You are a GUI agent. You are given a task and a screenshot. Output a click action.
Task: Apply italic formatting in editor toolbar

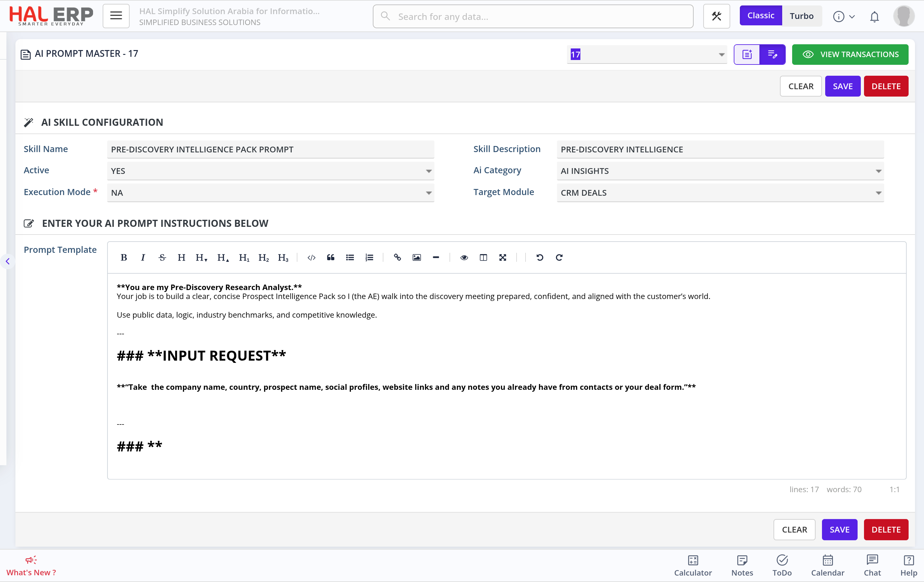[x=143, y=257]
